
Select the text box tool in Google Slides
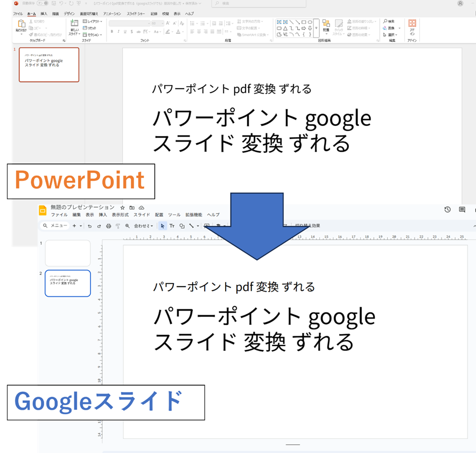coord(172,226)
